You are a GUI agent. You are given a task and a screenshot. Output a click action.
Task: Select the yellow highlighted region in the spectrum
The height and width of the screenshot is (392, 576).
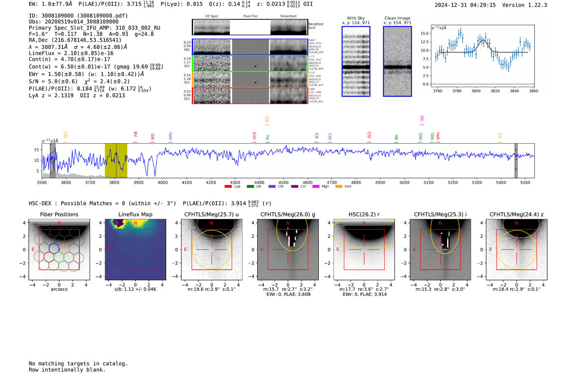[x=116, y=161]
